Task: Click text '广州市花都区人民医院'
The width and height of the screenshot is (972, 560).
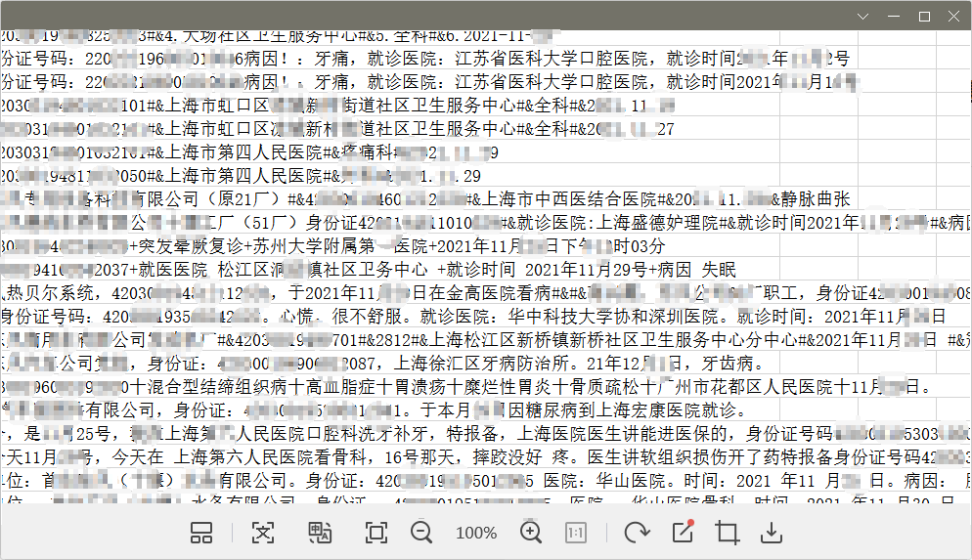Action: point(746,387)
